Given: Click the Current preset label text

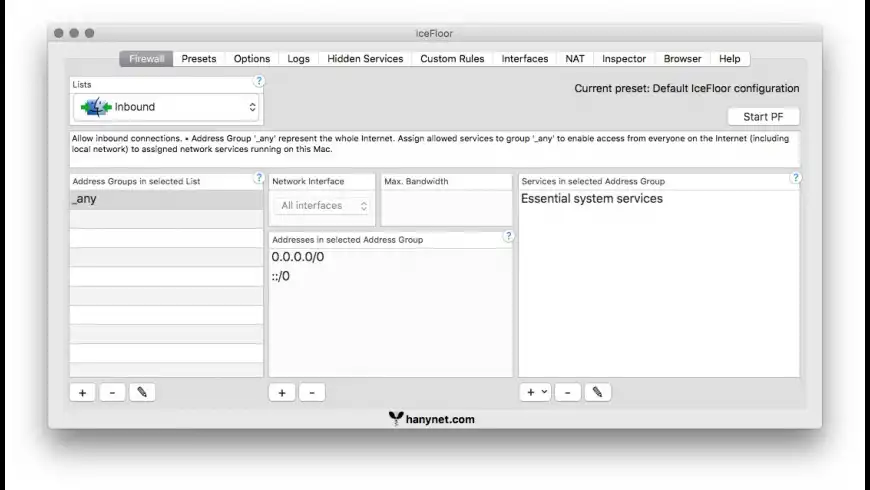Looking at the screenshot, I should coord(687,88).
